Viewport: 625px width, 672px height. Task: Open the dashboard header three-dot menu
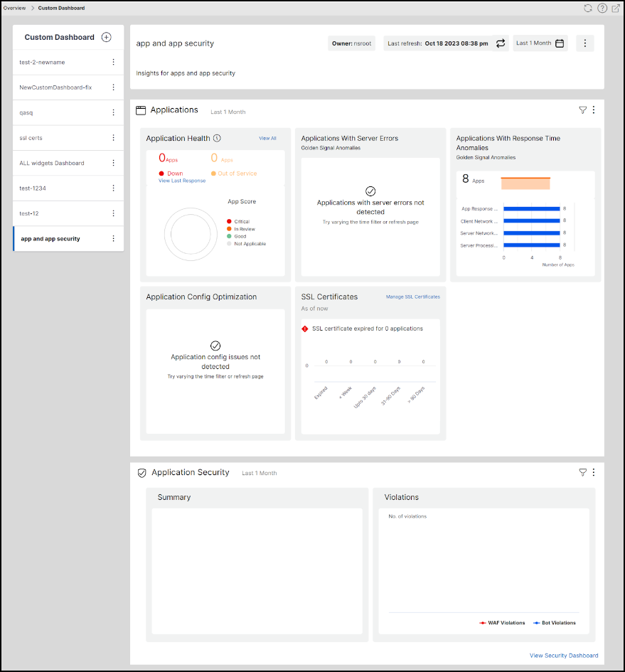[x=584, y=43]
